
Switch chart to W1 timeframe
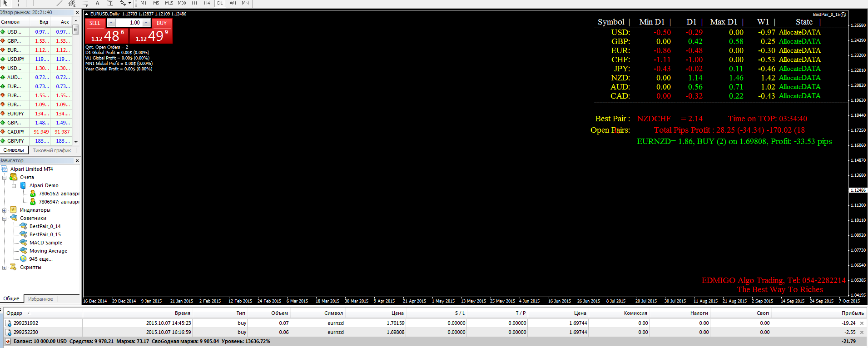233,3
